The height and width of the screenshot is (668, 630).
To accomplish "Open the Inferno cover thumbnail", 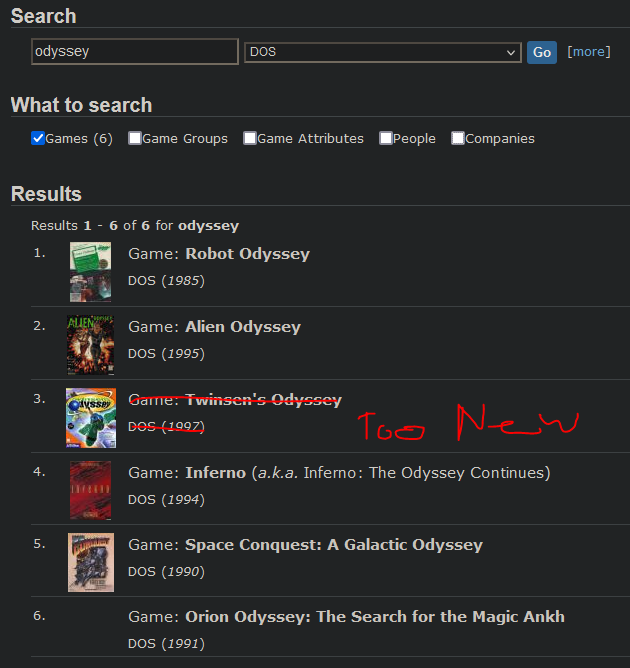I will tap(90, 490).
